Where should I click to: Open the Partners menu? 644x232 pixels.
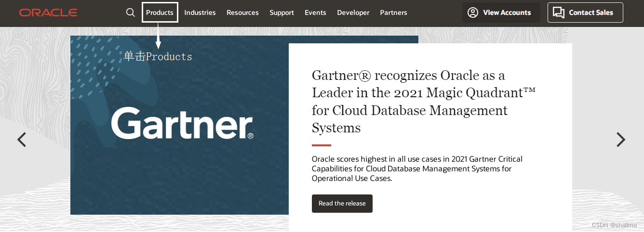click(393, 13)
